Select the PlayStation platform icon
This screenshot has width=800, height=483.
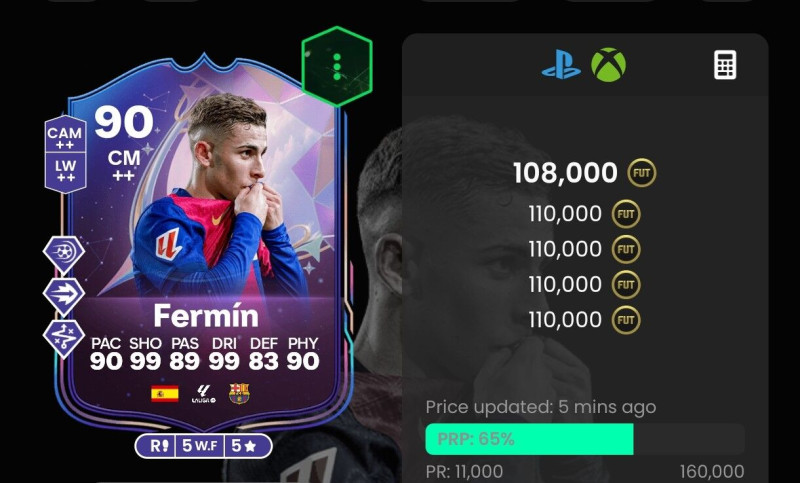561,65
